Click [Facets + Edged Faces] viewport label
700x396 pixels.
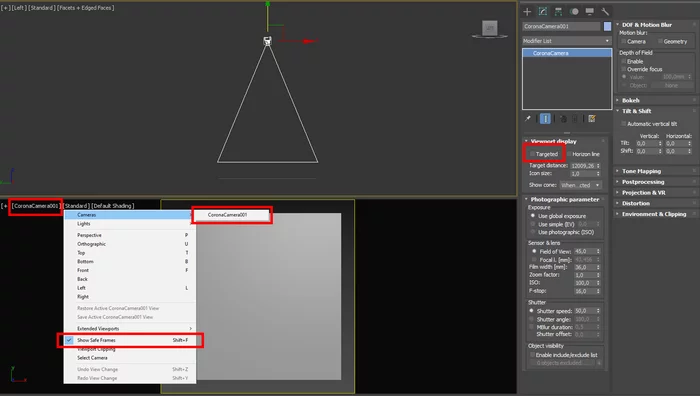coord(86,8)
